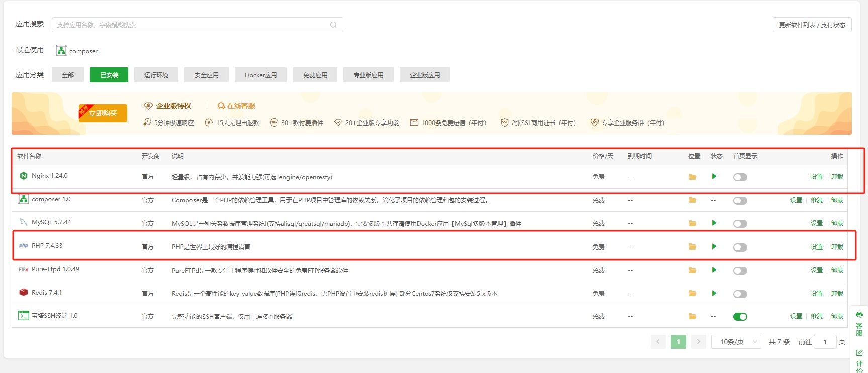The width and height of the screenshot is (868, 373).
Task: Select the 免费应用 category tab
Action: [315, 75]
